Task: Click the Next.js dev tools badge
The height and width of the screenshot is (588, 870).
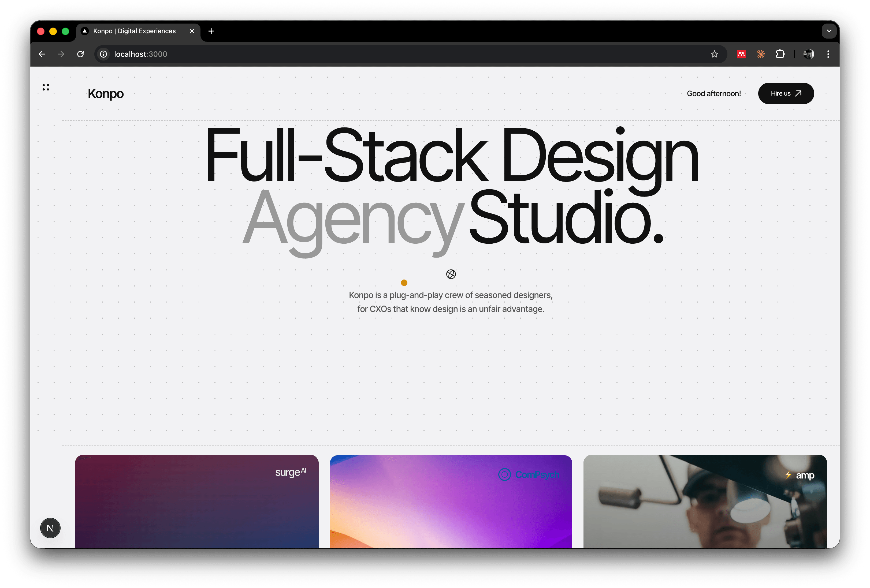Action: click(x=50, y=528)
